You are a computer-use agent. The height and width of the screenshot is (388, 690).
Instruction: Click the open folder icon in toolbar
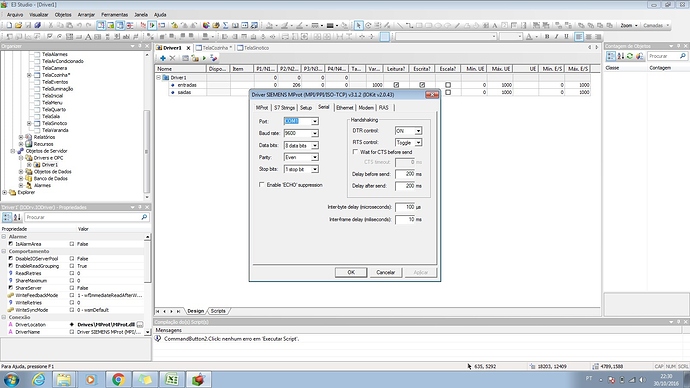point(18,26)
